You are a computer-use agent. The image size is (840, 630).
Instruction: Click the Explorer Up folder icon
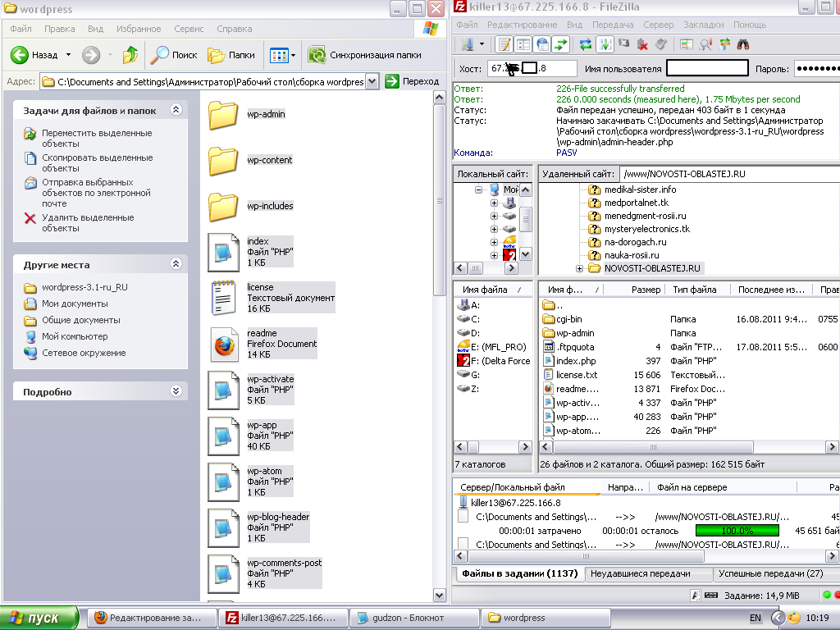coord(130,55)
